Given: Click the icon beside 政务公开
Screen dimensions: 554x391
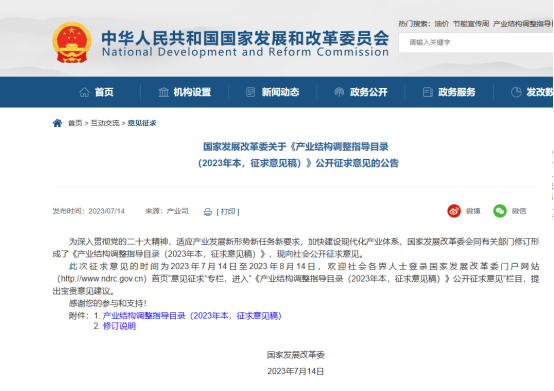Looking at the screenshot, I should 339,92.
